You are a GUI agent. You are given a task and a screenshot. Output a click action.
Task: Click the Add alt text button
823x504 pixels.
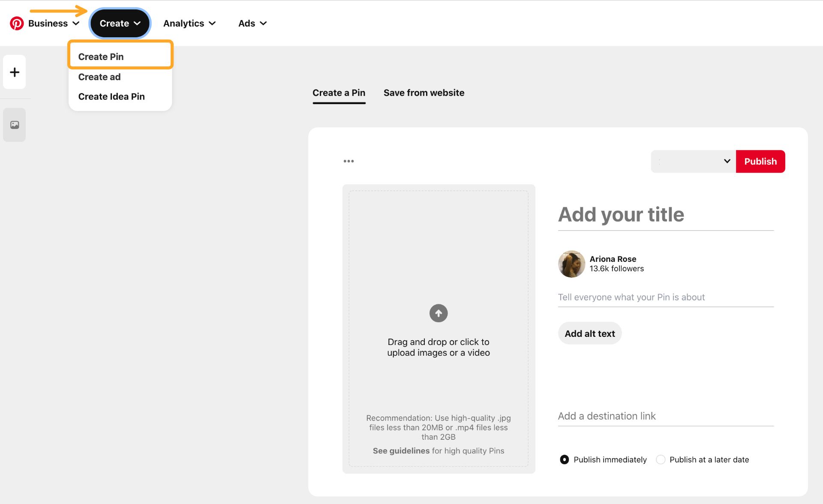coord(589,333)
